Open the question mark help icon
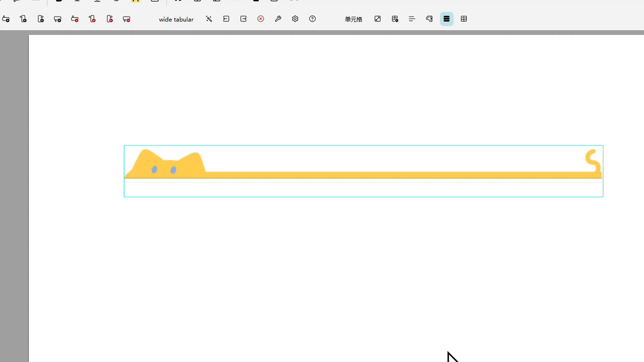 [x=312, y=19]
